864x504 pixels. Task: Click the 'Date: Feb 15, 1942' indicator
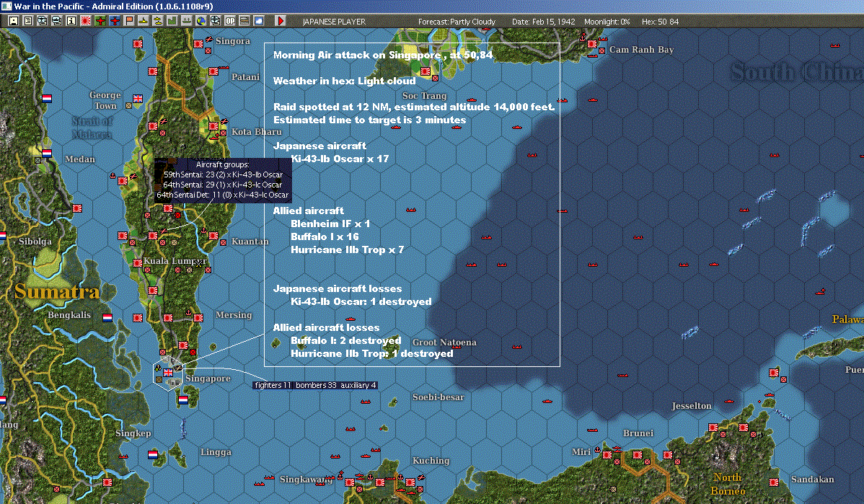(543, 22)
